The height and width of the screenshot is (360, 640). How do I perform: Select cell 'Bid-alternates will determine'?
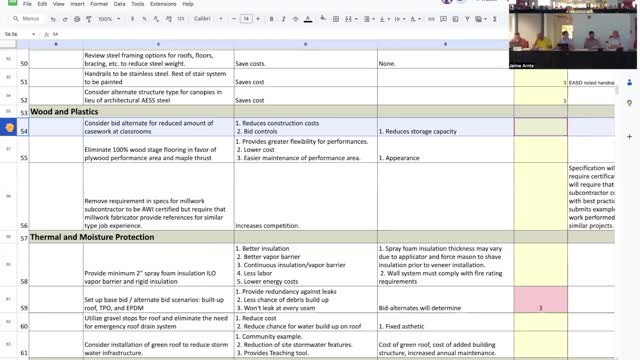[x=446, y=300]
